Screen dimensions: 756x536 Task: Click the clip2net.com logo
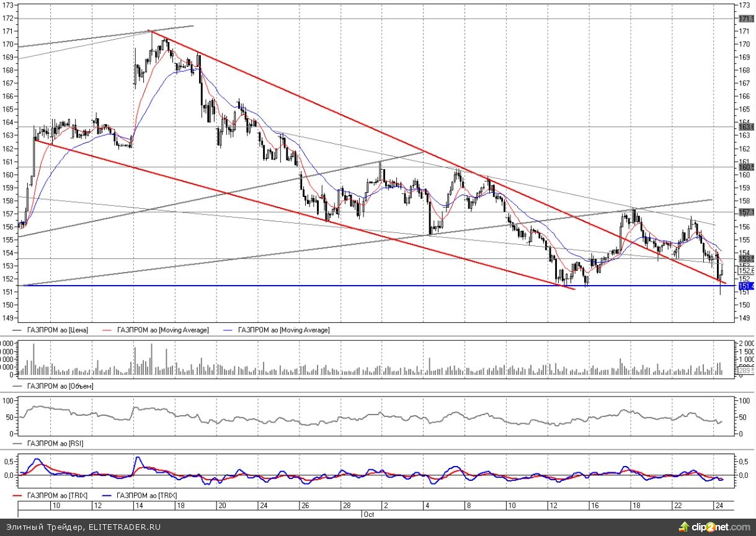(x=714, y=527)
